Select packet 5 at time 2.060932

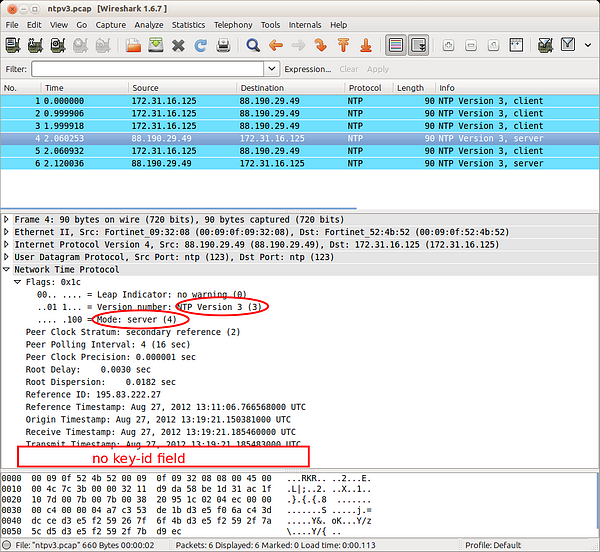pyautogui.click(x=300, y=151)
